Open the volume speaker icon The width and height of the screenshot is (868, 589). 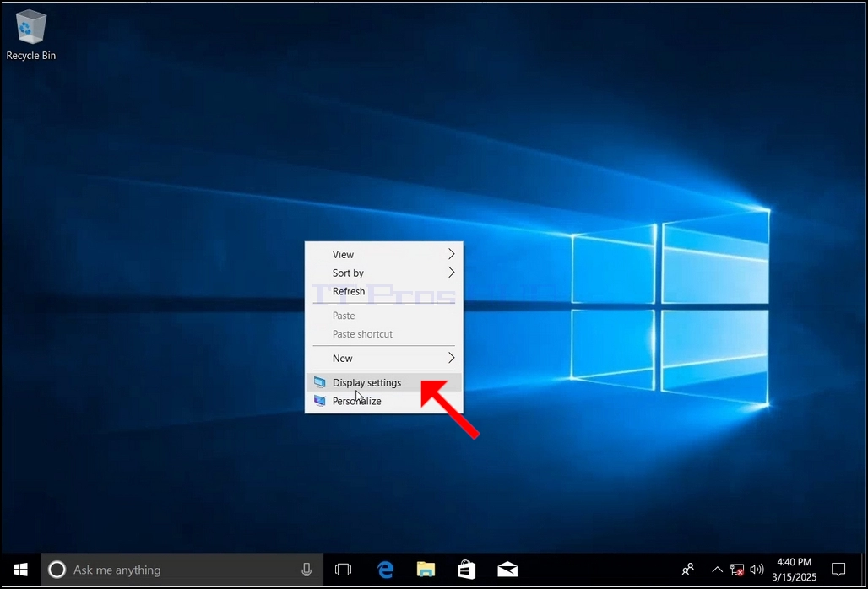tap(757, 570)
